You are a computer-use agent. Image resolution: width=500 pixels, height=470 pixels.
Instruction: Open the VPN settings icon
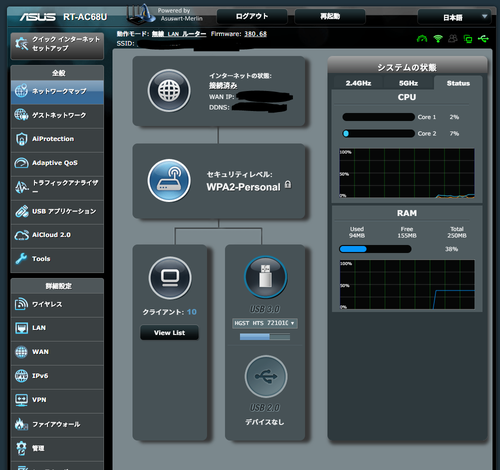tap(21, 400)
